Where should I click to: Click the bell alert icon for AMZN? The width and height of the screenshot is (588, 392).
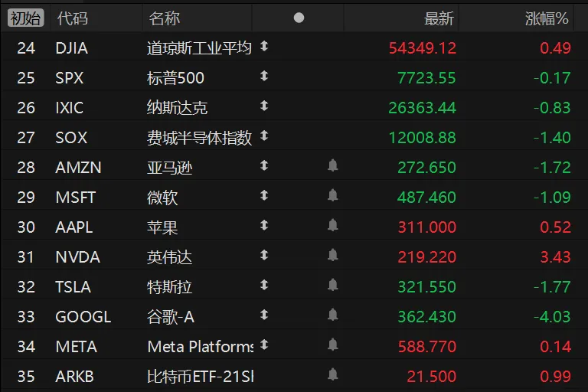click(332, 165)
